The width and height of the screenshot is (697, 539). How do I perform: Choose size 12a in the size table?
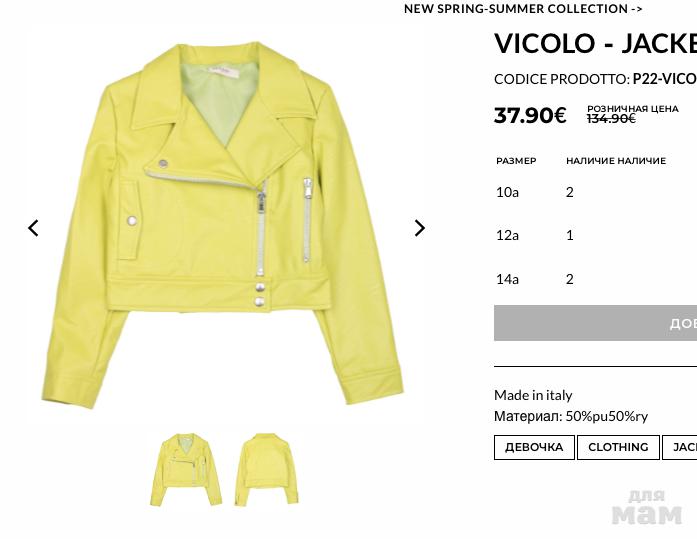507,235
